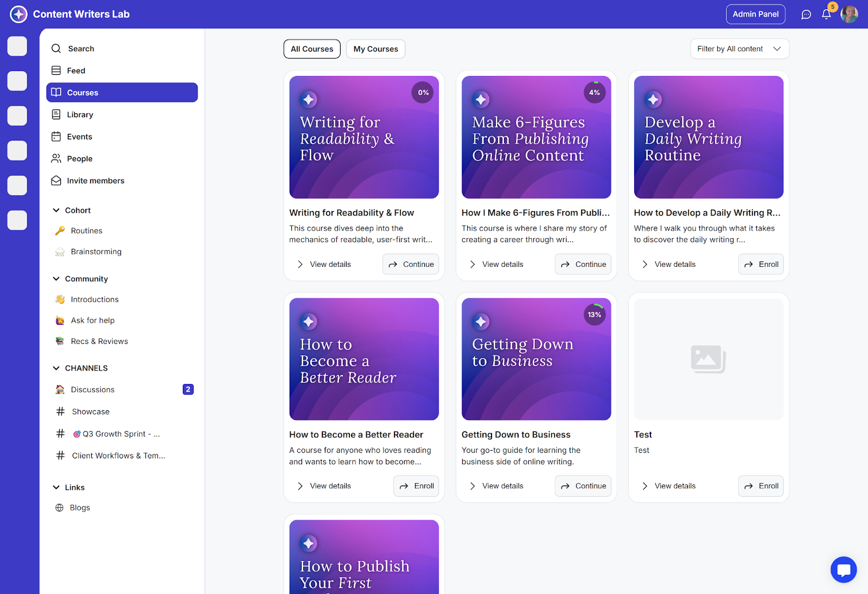Click the Invite members envelope icon
The height and width of the screenshot is (594, 868).
tap(56, 181)
